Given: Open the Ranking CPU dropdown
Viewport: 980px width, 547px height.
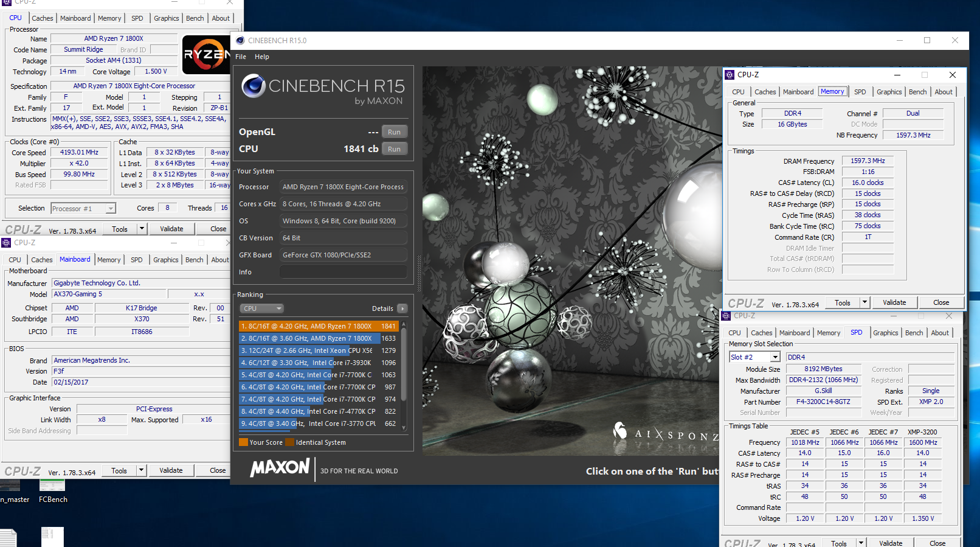Looking at the screenshot, I should [261, 308].
